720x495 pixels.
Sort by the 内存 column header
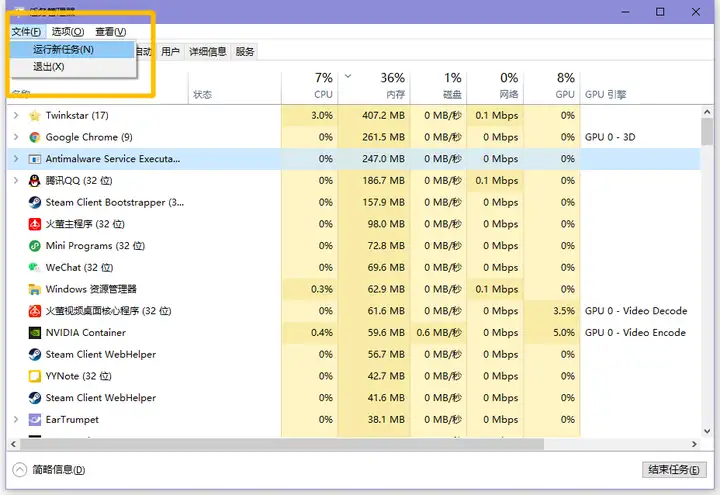click(x=374, y=86)
